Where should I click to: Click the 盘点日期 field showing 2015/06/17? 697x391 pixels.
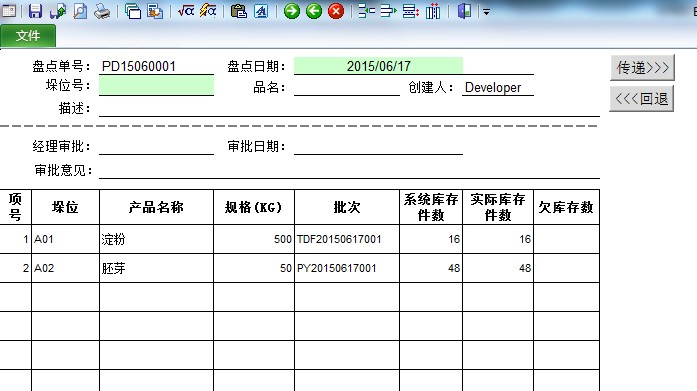point(378,66)
